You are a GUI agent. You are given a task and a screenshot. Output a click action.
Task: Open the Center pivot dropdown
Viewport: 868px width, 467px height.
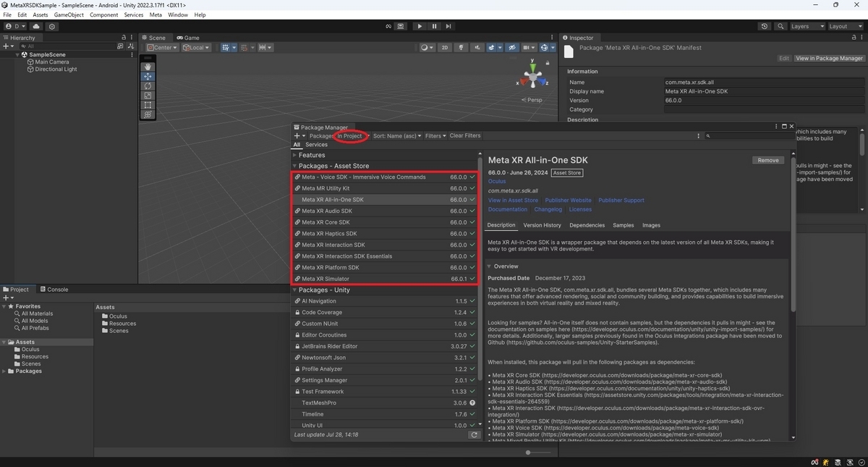tap(162, 48)
